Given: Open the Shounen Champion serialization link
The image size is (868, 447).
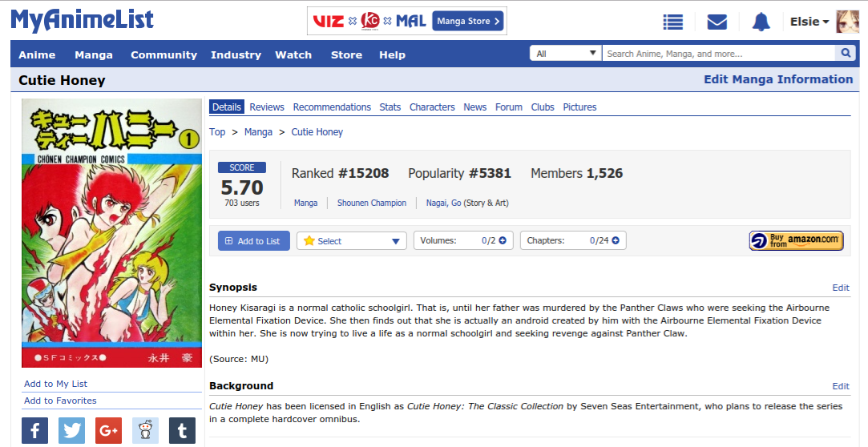Looking at the screenshot, I should tap(372, 203).
